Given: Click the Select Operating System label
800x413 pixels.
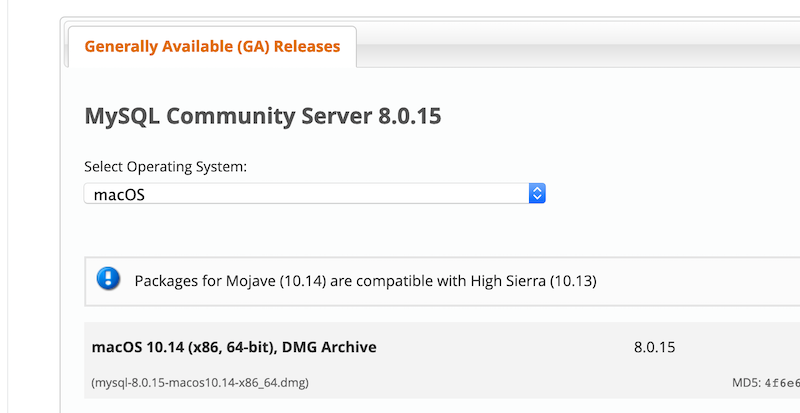Looking at the screenshot, I should pyautogui.click(x=165, y=167).
